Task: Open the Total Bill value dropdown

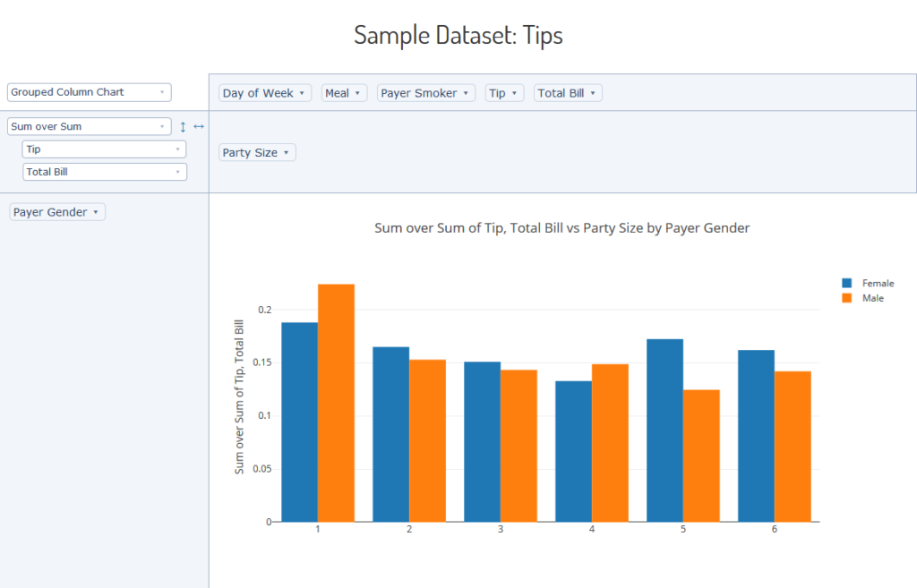Action: 105,172
